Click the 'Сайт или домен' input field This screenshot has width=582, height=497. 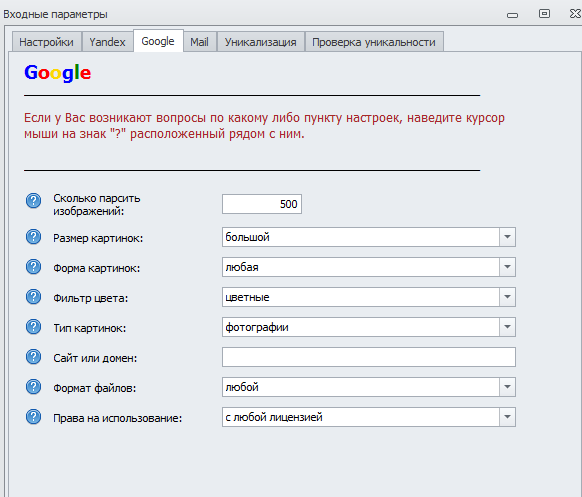point(369,357)
